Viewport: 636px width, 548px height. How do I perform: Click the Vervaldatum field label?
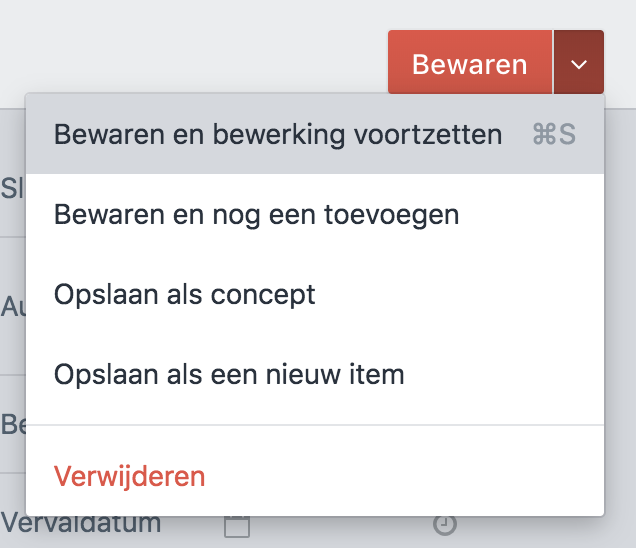(x=81, y=523)
